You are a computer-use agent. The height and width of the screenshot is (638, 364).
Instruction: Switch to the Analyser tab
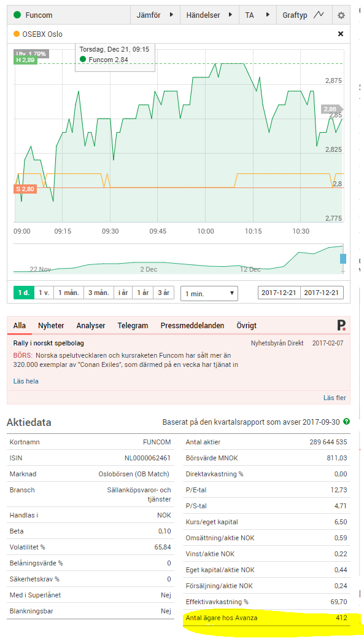(x=91, y=326)
